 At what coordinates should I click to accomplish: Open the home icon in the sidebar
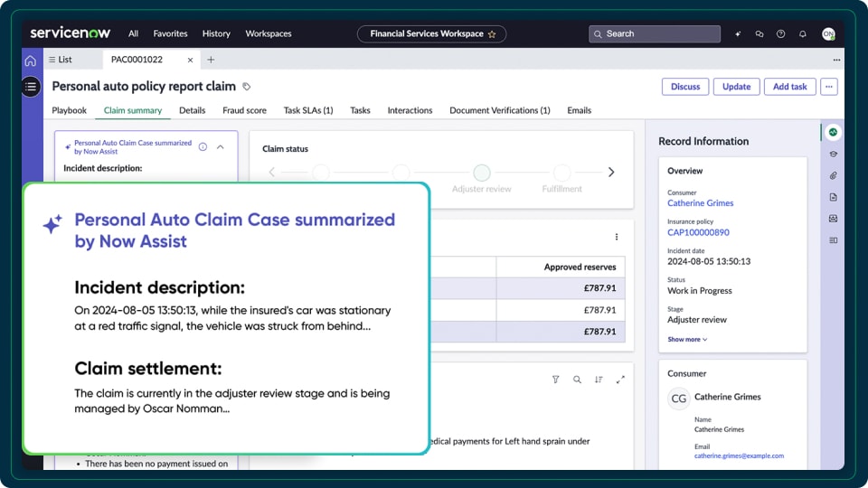[x=31, y=61]
